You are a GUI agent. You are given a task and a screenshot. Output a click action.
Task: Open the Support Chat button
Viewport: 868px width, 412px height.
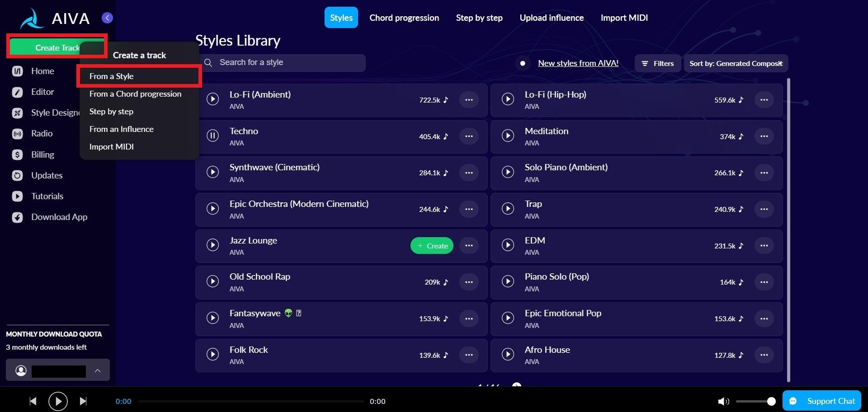point(821,401)
